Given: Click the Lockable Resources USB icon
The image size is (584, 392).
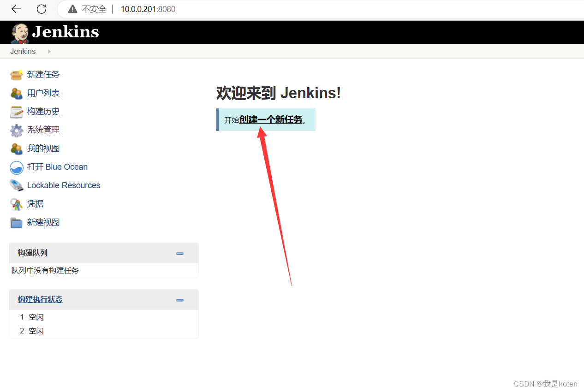Looking at the screenshot, I should [x=17, y=185].
